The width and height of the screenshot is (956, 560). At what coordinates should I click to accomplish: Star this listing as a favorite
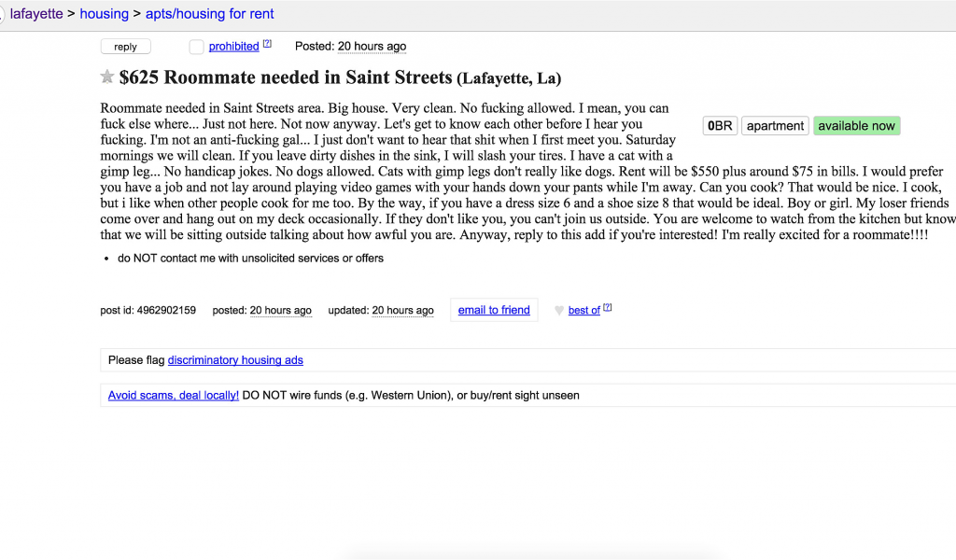107,77
